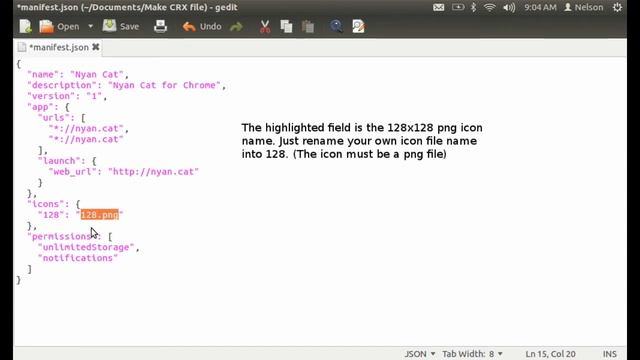Image resolution: width=640 pixels, height=360 pixels.
Task: Click the "unlimitedStorage" permission
Action: tap(86, 247)
